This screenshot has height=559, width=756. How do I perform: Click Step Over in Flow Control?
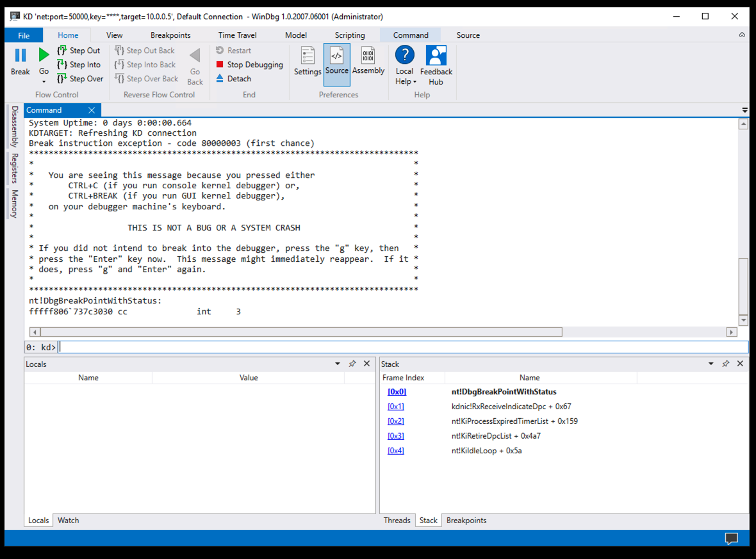(x=80, y=79)
